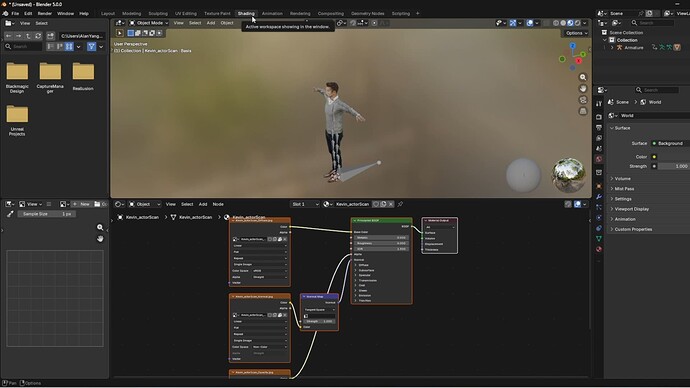Click the Z axis on navigation gizmo
Viewport: 690px width, 388px height.
[573, 46]
